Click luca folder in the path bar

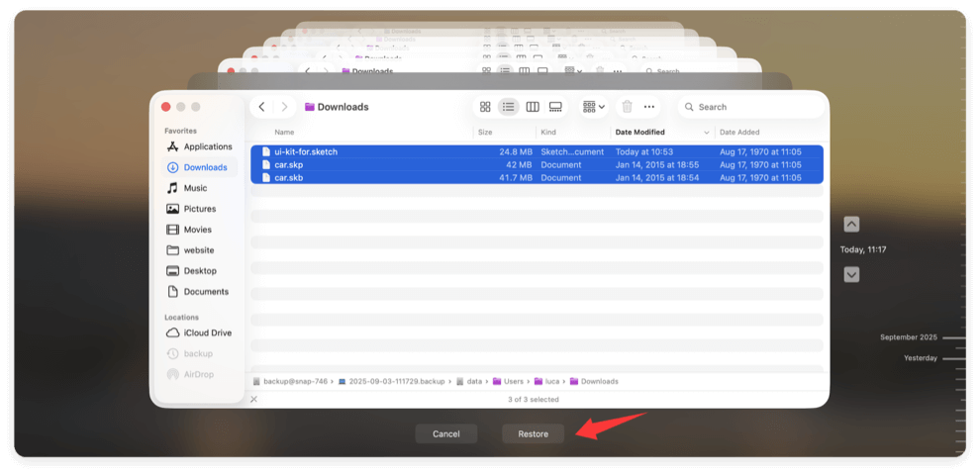[x=548, y=381]
